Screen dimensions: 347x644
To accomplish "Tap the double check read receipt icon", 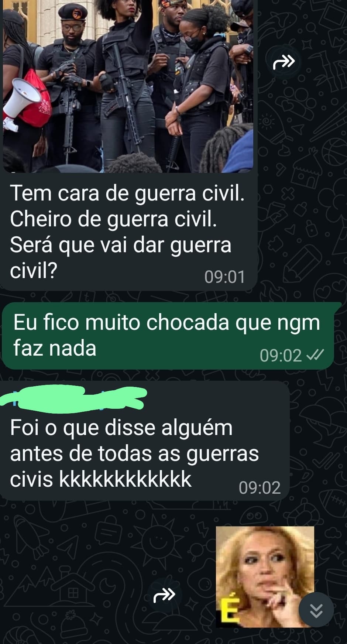I will tap(316, 355).
